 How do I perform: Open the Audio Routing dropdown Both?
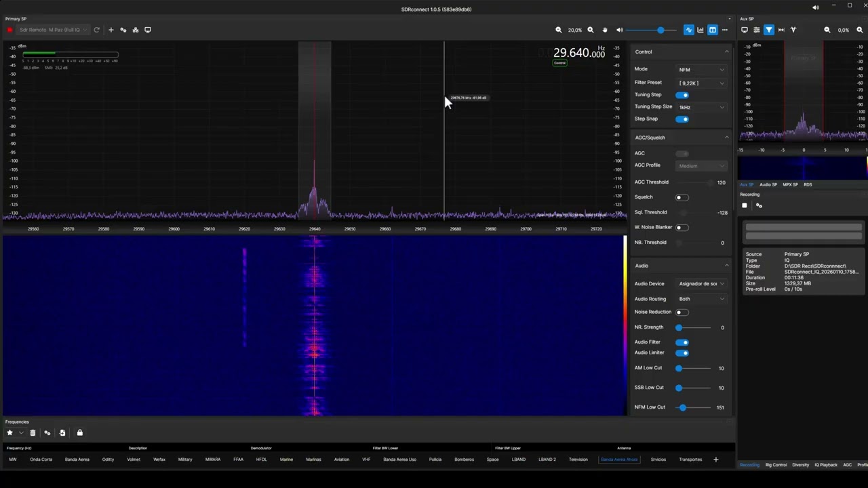[701, 299]
